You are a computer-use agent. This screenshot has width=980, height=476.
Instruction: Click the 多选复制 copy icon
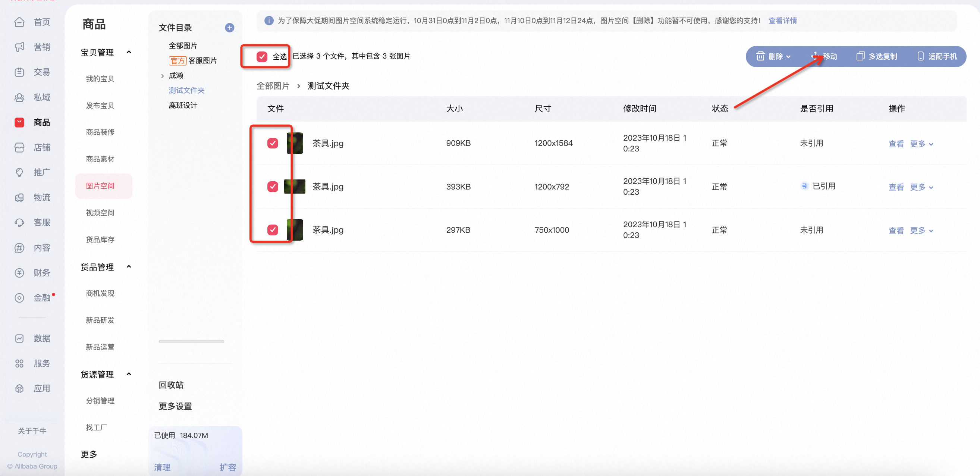click(860, 56)
